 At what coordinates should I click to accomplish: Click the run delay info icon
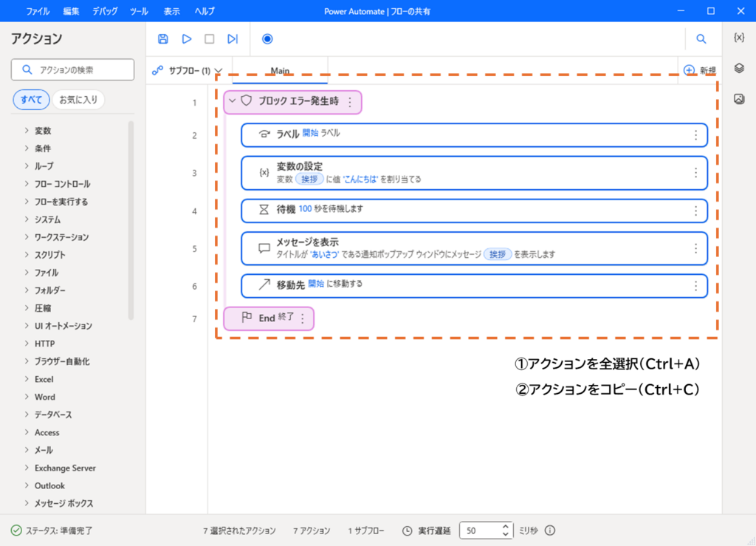549,530
